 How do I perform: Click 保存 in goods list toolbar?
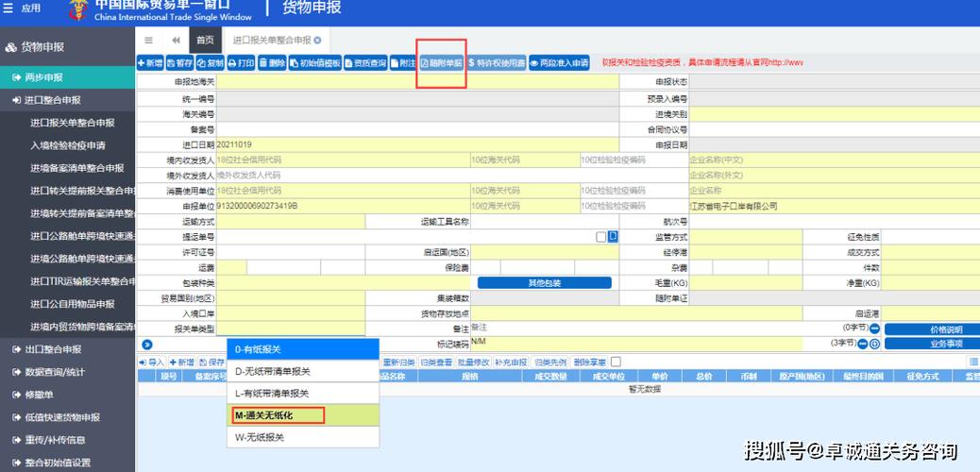211,362
